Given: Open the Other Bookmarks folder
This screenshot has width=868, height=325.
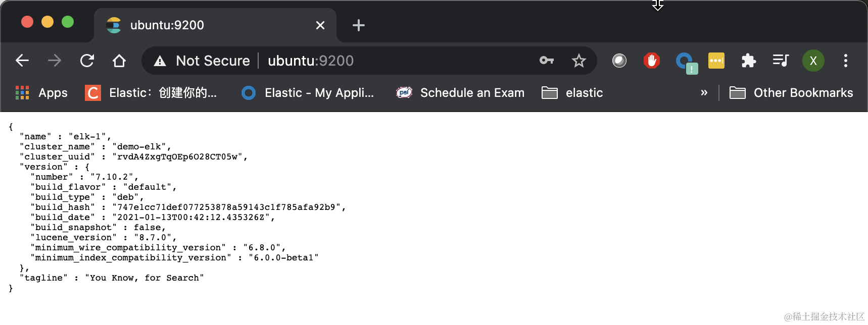Looking at the screenshot, I should 791,93.
